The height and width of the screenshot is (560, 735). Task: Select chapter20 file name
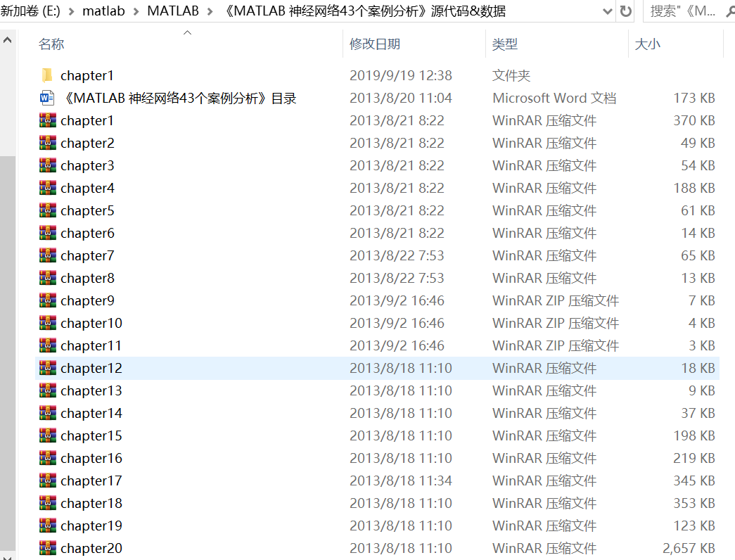(91, 548)
